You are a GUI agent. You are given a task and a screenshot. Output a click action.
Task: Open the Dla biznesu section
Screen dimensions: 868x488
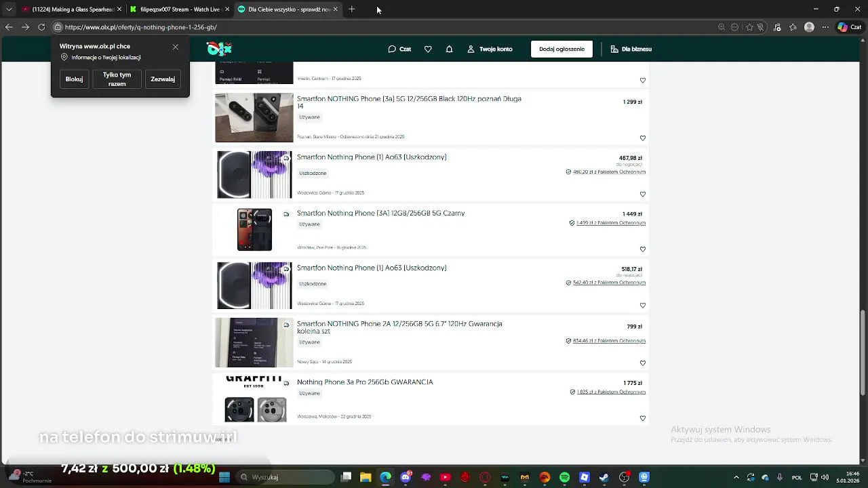coord(631,49)
